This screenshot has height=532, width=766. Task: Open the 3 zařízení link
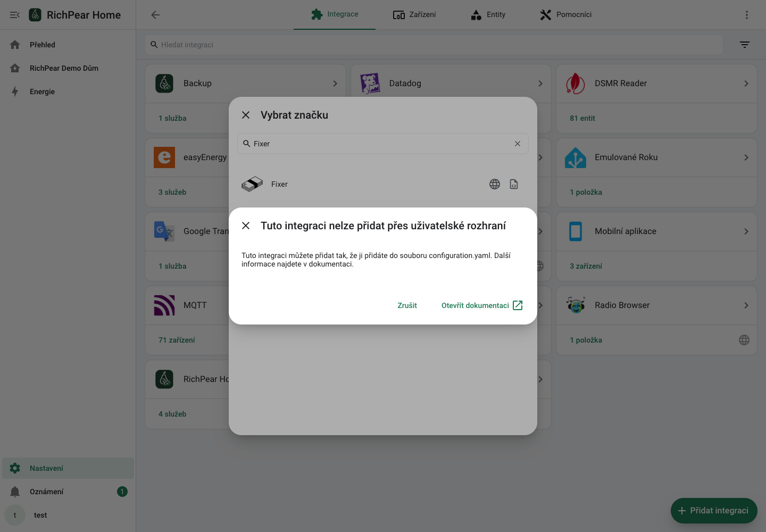tap(586, 266)
